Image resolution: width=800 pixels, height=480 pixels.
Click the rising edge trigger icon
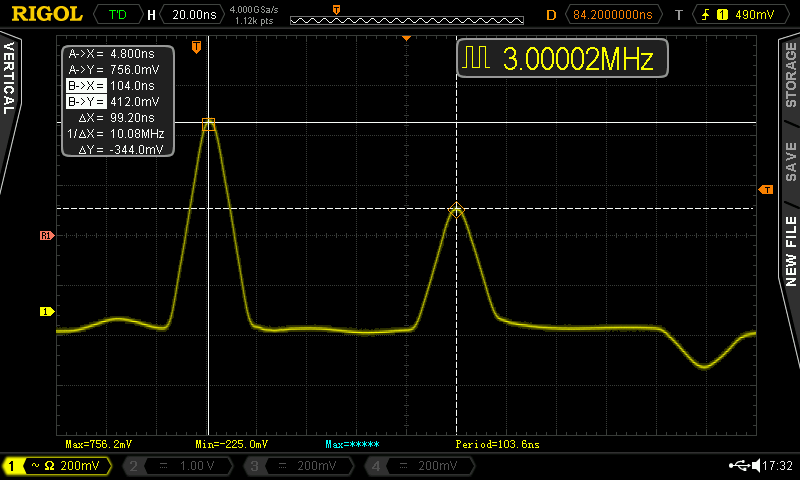pyautogui.click(x=706, y=14)
